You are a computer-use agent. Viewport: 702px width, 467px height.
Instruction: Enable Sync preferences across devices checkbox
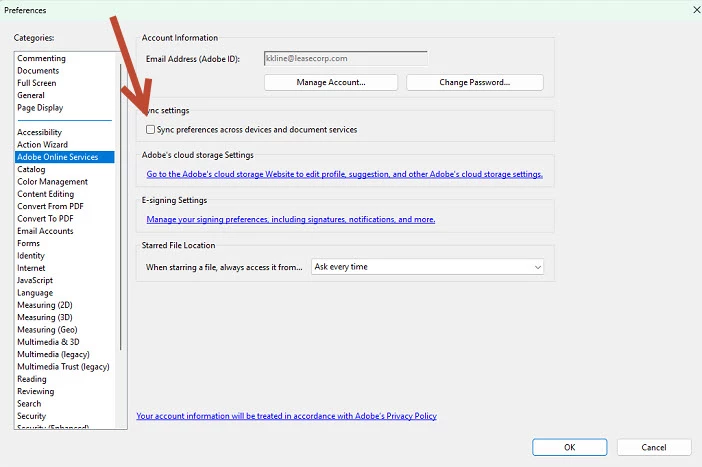coord(150,129)
